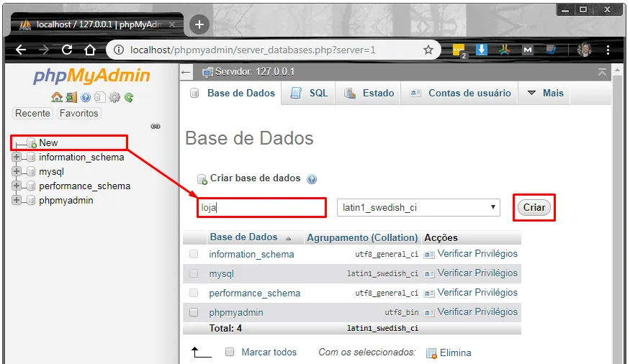Switch to the Base de Dados tab
630x364 pixels.
pyautogui.click(x=233, y=93)
